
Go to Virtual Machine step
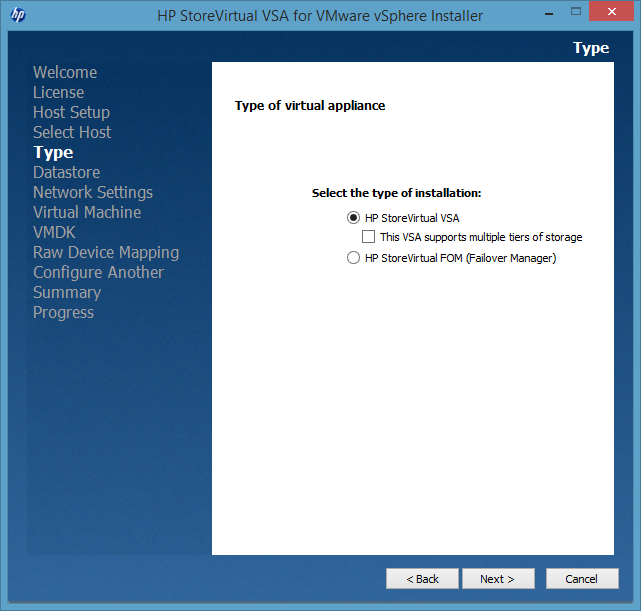[87, 213]
